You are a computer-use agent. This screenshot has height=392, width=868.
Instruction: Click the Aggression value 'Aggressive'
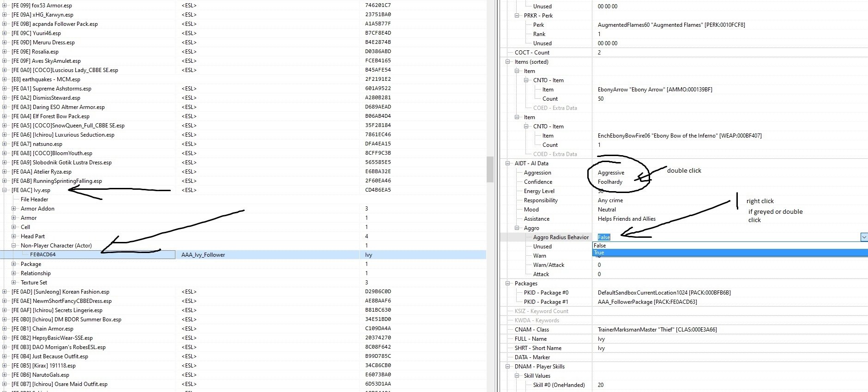(611, 173)
